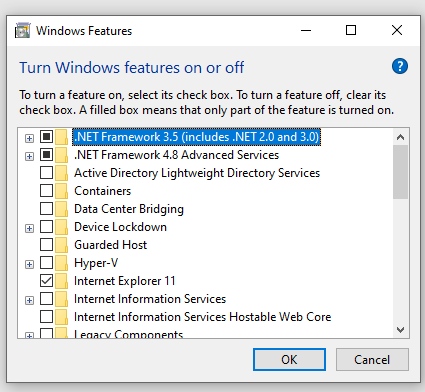
Task: Select the Hyper-V label
Action: [96, 263]
